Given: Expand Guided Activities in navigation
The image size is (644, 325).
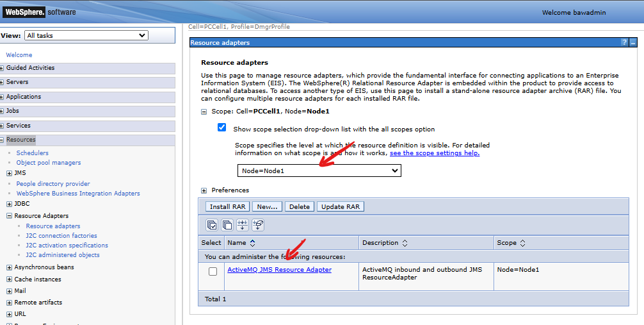Looking at the screenshot, I should click(2, 69).
